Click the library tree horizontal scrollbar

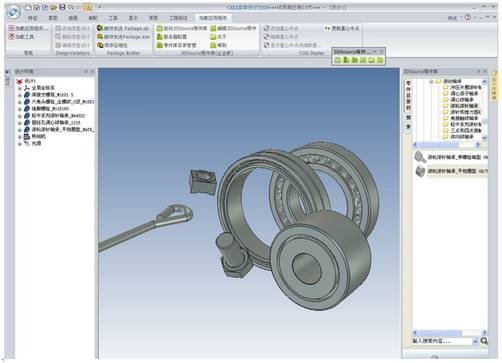pyautogui.click(x=447, y=144)
